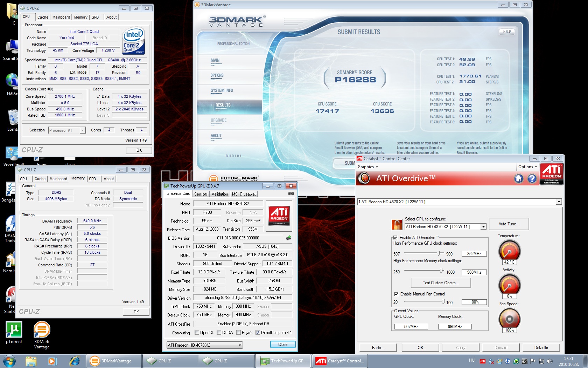Click the ATI icon in the system tray
Screen dimensions: 588x368
(483, 361)
